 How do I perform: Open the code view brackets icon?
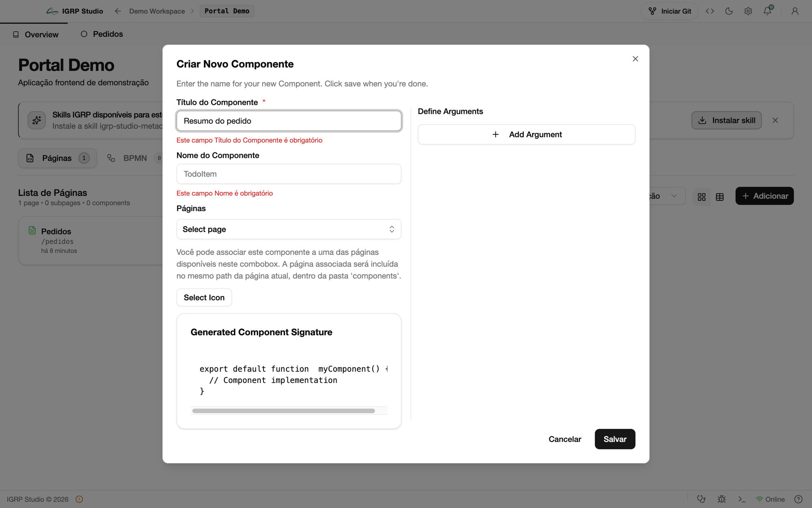pyautogui.click(x=710, y=11)
